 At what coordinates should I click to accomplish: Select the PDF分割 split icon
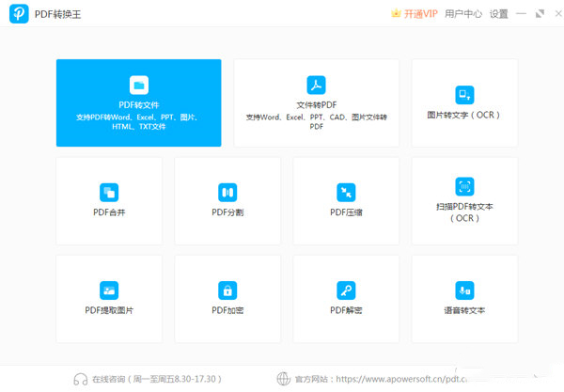pyautogui.click(x=227, y=192)
